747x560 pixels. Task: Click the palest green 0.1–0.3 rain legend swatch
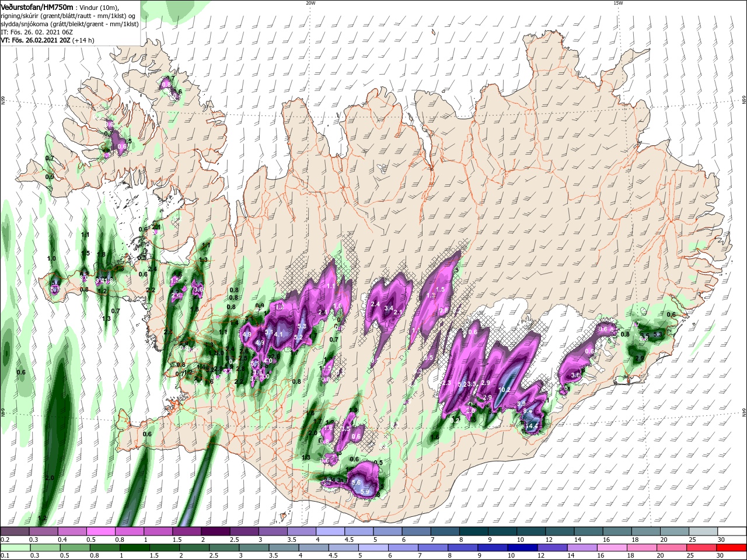(15, 548)
